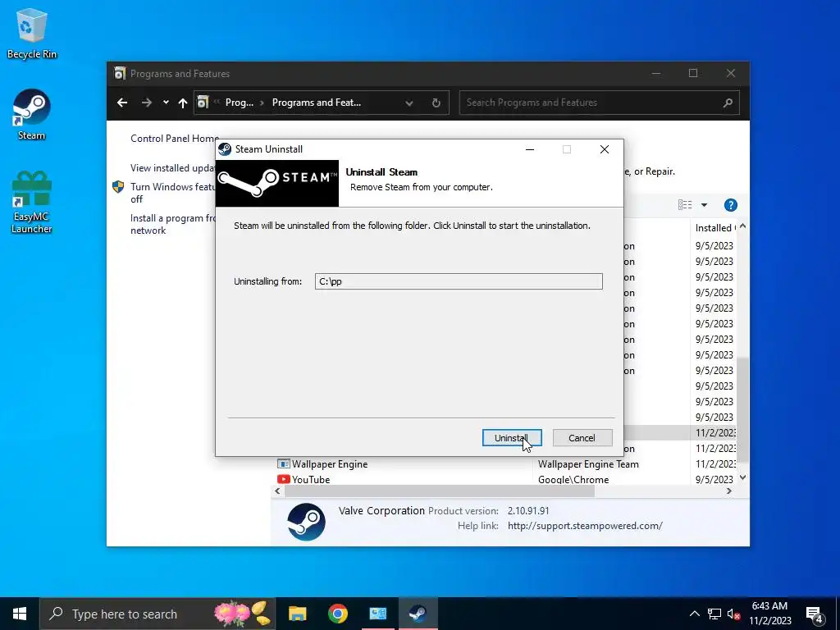This screenshot has width=840, height=630.
Task: Open recent locations dropdown arrow
Action: tap(166, 103)
